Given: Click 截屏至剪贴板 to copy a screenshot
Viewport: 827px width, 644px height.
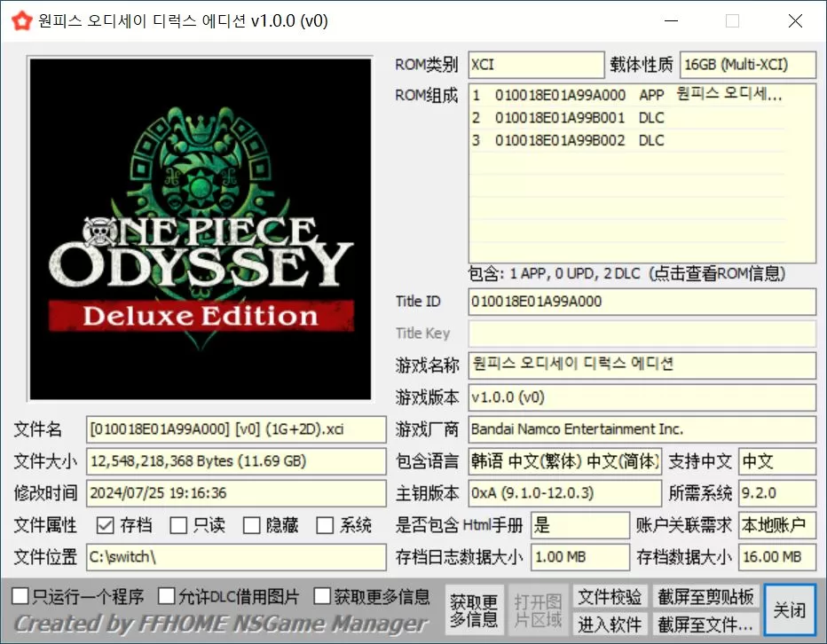Looking at the screenshot, I should click(x=705, y=598).
